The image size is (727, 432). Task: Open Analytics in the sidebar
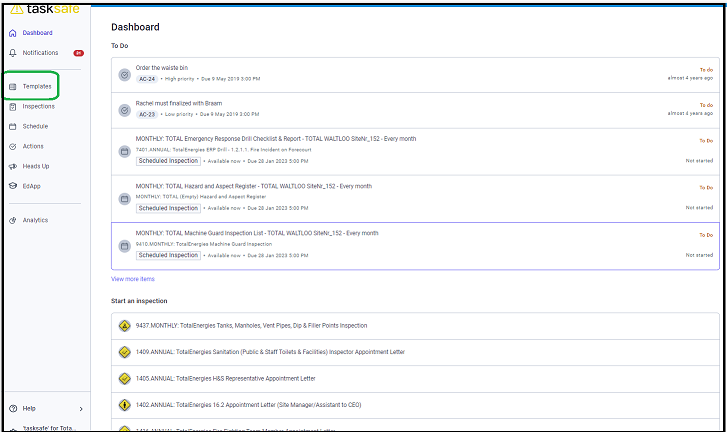[x=35, y=220]
